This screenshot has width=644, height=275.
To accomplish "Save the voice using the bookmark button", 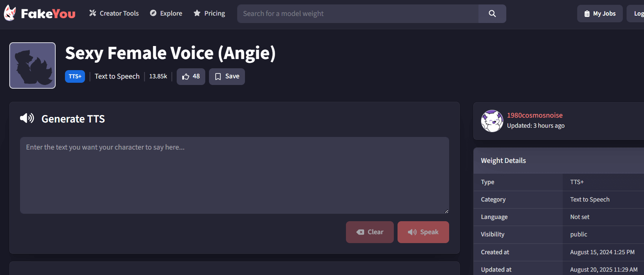I will coord(227,76).
